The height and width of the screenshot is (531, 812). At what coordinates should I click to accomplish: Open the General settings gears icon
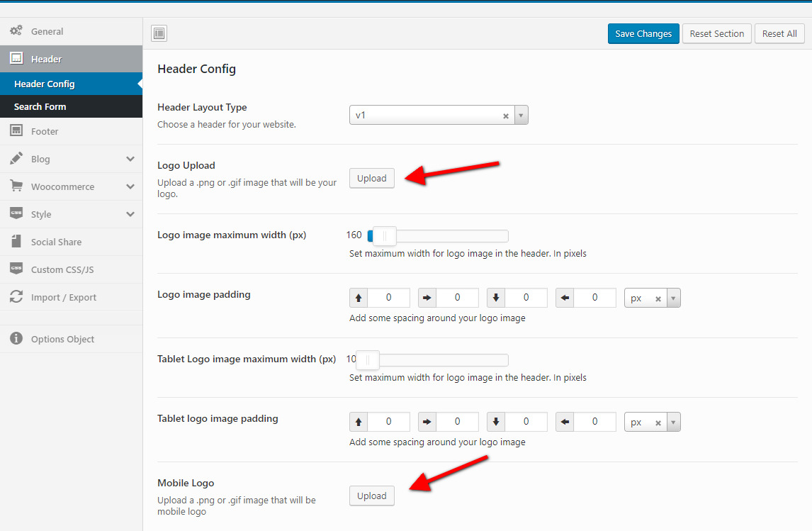(x=16, y=31)
